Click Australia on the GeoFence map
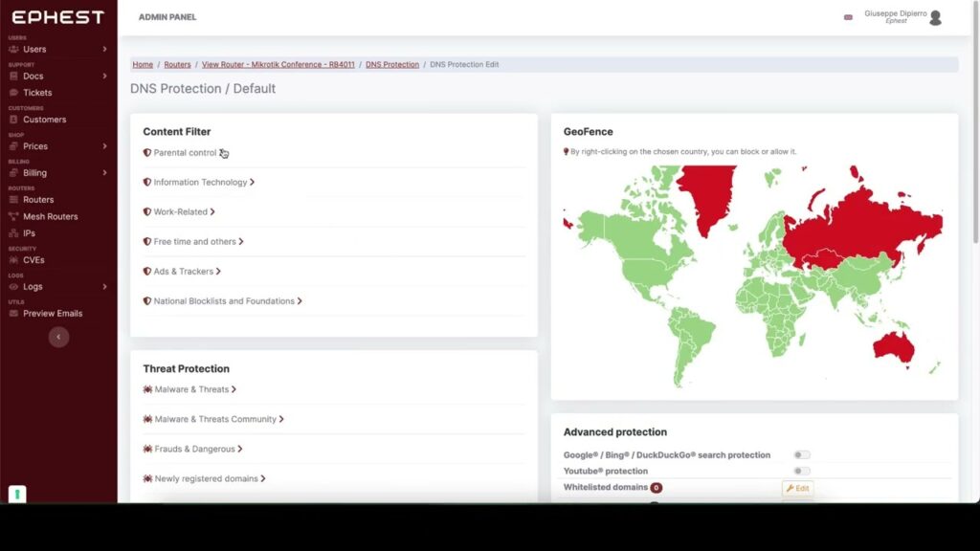Image resolution: width=980 pixels, height=551 pixels. 894,347
